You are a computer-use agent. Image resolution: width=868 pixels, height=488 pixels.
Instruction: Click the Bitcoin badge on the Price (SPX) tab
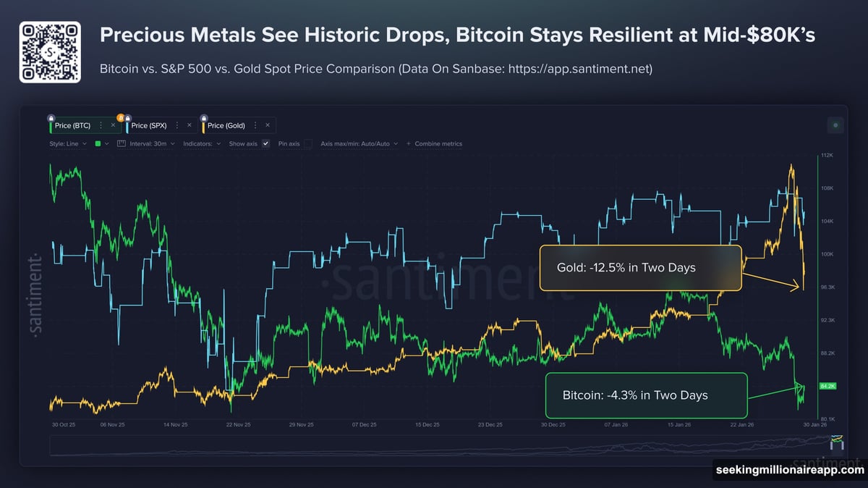(119, 117)
